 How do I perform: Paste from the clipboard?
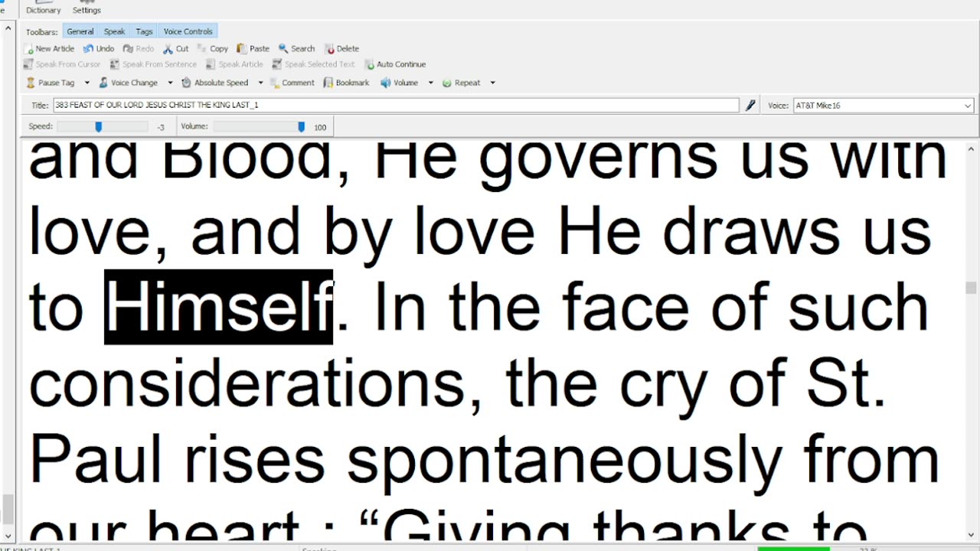[253, 48]
